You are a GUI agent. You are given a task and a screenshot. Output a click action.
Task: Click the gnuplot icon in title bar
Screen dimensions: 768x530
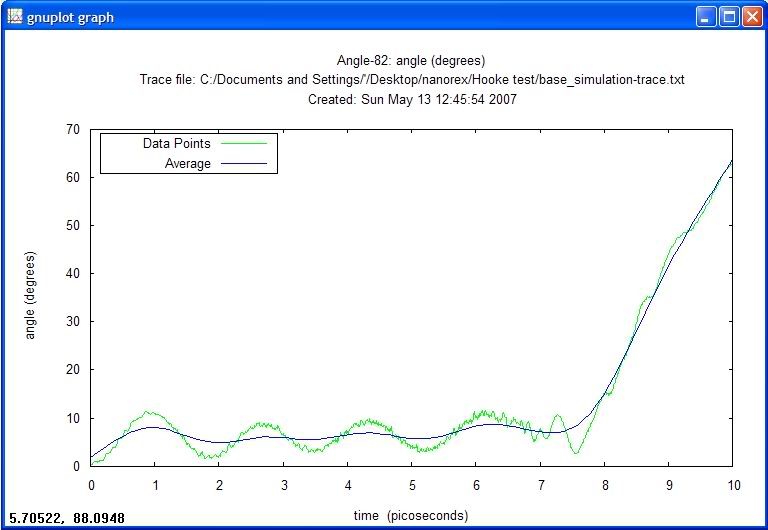point(15,17)
